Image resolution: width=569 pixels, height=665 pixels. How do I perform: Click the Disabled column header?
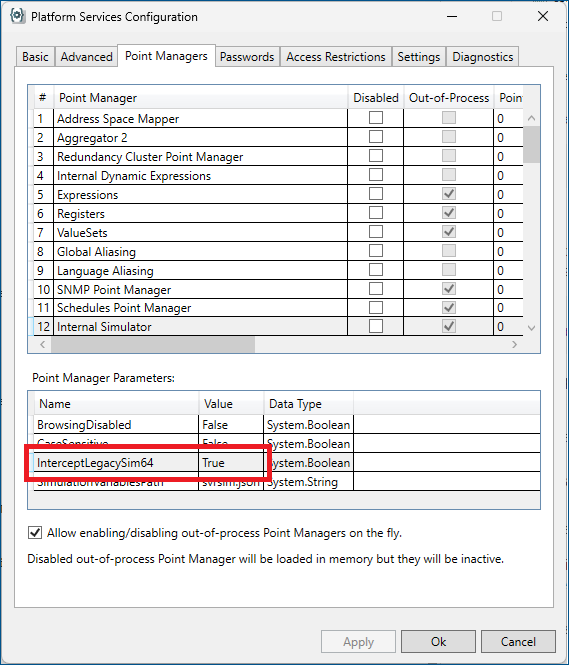coord(376,98)
